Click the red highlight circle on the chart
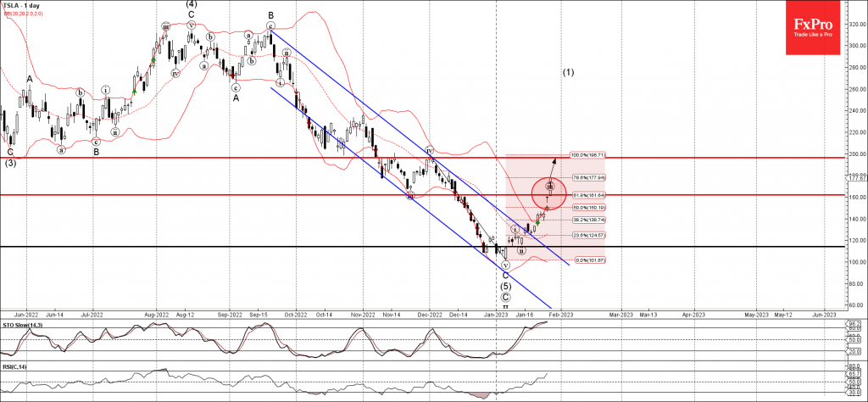The width and height of the screenshot is (868, 402). click(x=549, y=193)
